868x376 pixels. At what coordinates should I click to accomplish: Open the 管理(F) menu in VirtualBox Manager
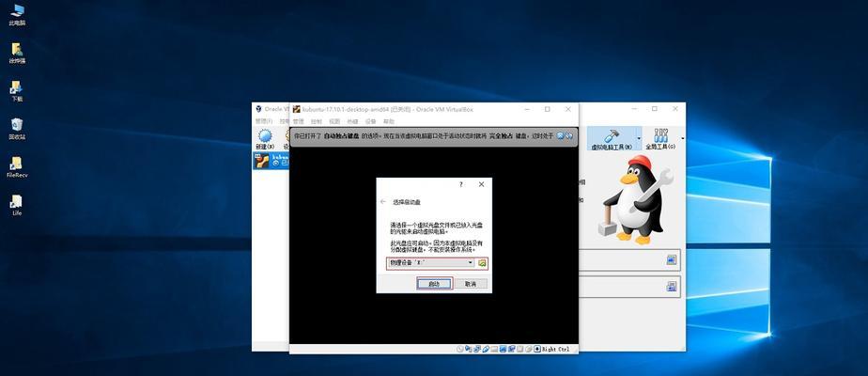(x=263, y=121)
